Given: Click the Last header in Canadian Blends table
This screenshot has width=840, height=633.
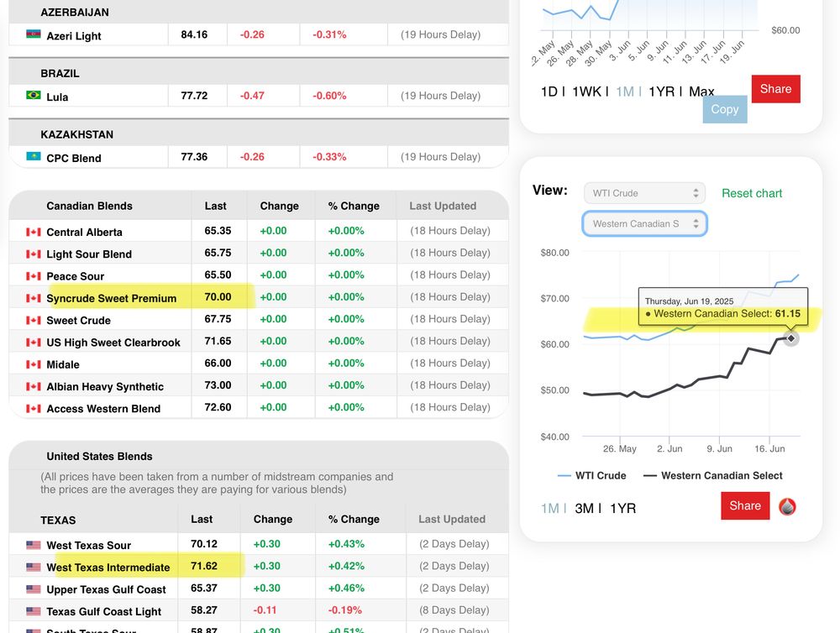Looking at the screenshot, I should point(215,206).
